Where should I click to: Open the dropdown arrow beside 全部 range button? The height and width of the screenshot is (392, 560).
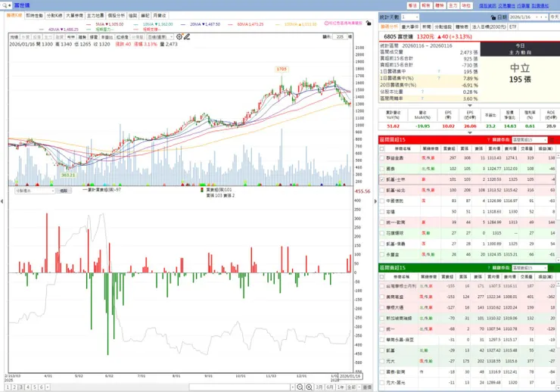(359, 387)
